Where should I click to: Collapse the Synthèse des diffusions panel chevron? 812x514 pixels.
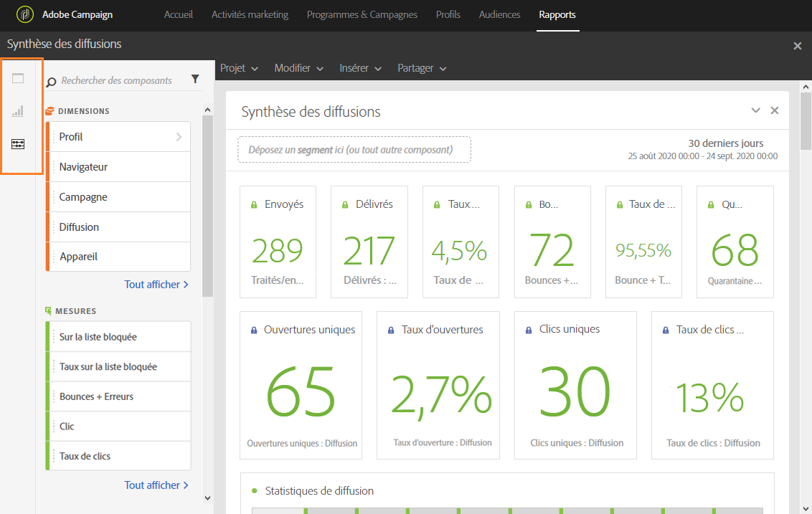[x=755, y=110]
